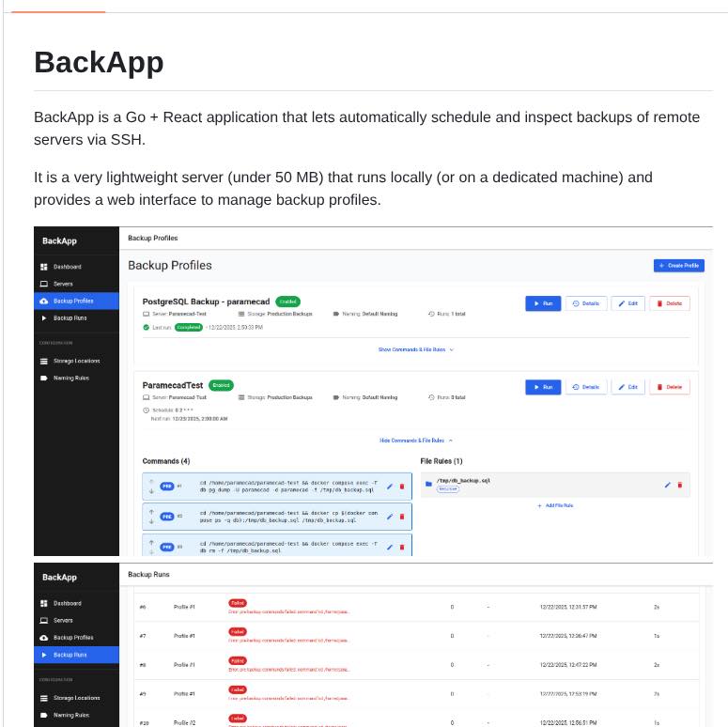Click Failed badge in run #6 row
Viewport: 728px width, 727px height.
238,603
